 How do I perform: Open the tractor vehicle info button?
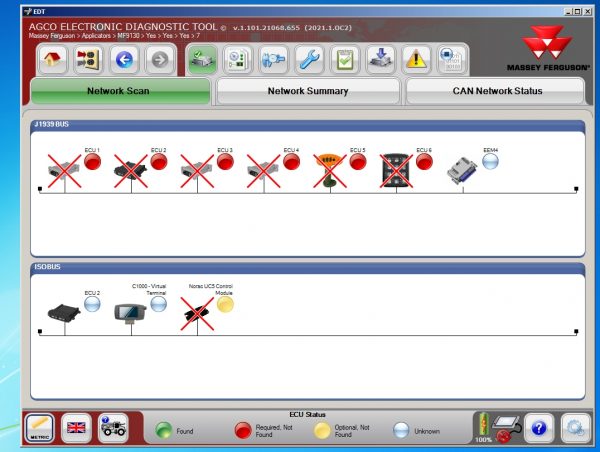[113, 428]
